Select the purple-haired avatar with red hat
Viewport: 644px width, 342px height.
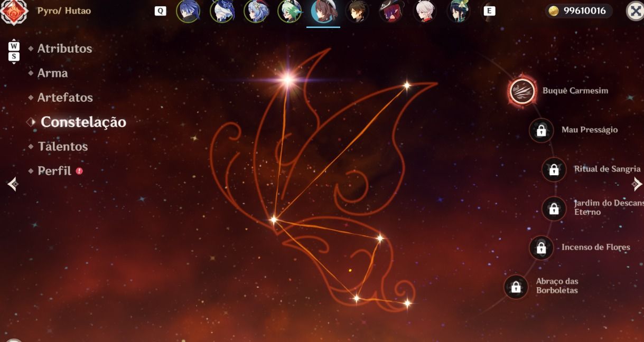point(391,11)
